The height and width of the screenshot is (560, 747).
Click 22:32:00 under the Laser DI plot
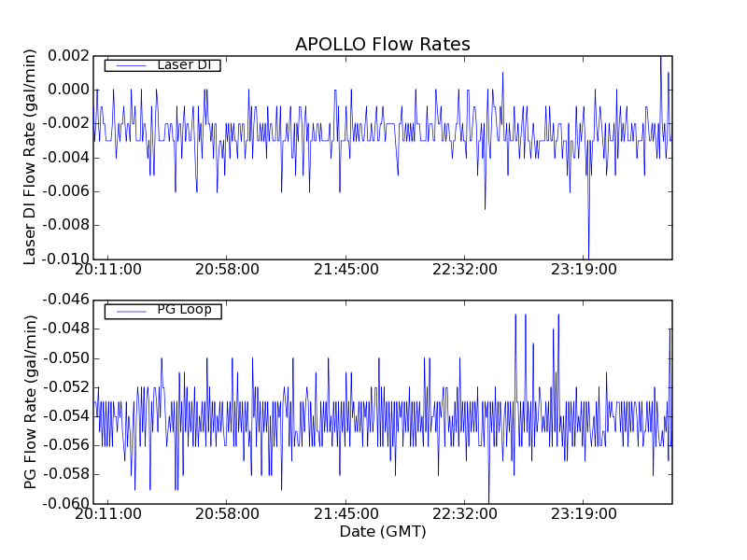(x=465, y=270)
